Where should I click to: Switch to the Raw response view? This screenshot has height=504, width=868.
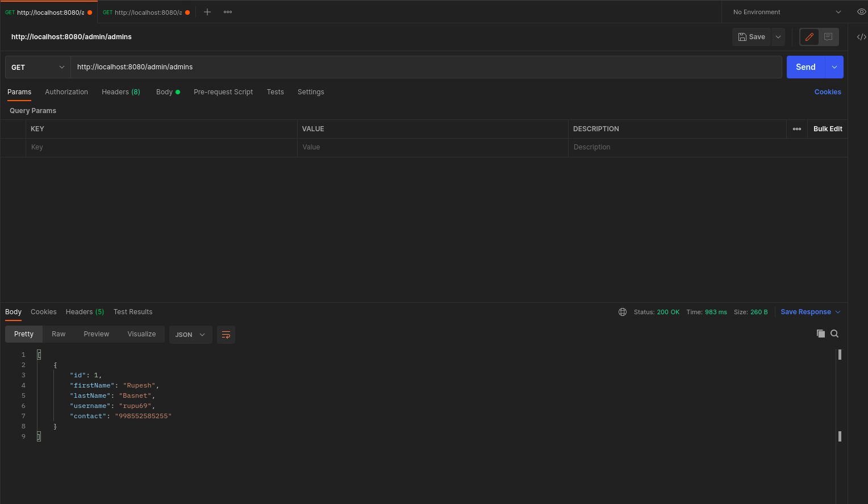coord(59,334)
